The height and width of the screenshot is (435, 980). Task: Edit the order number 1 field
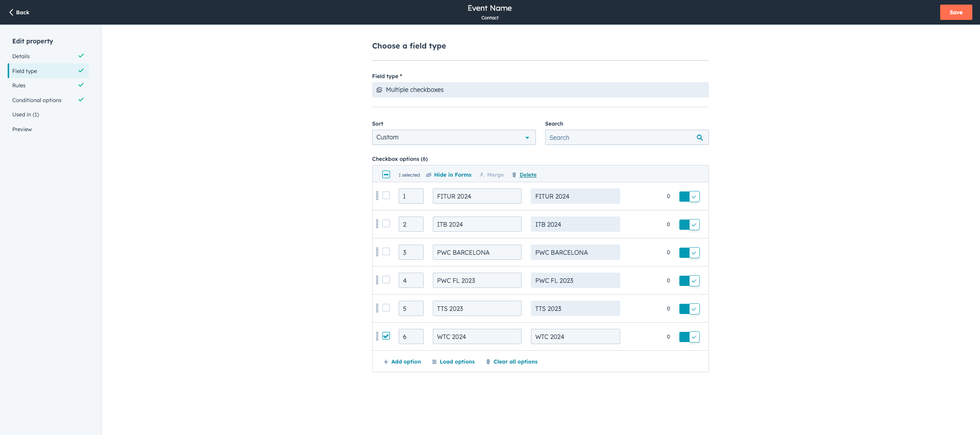[411, 196]
